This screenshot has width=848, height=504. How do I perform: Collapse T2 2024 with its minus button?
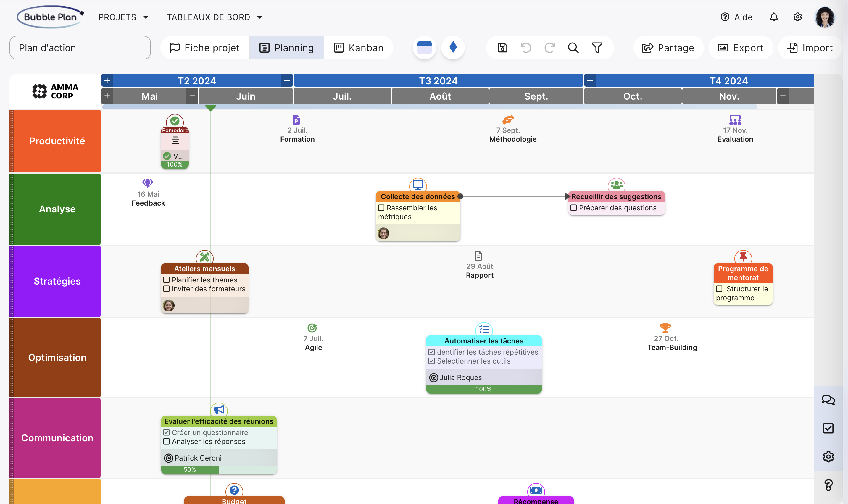pyautogui.click(x=287, y=80)
